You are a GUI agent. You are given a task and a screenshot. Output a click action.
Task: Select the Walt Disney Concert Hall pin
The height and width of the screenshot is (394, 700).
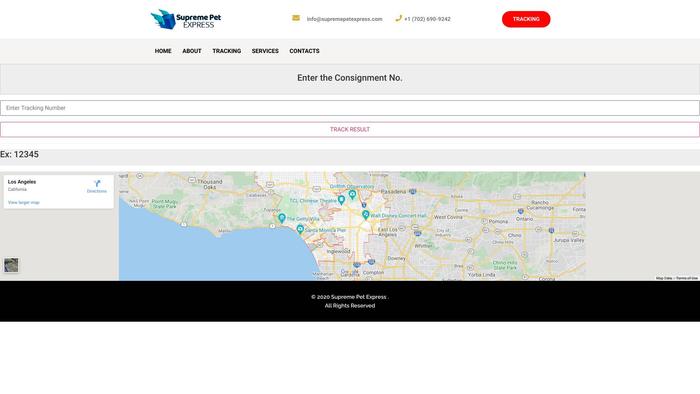coord(366,215)
